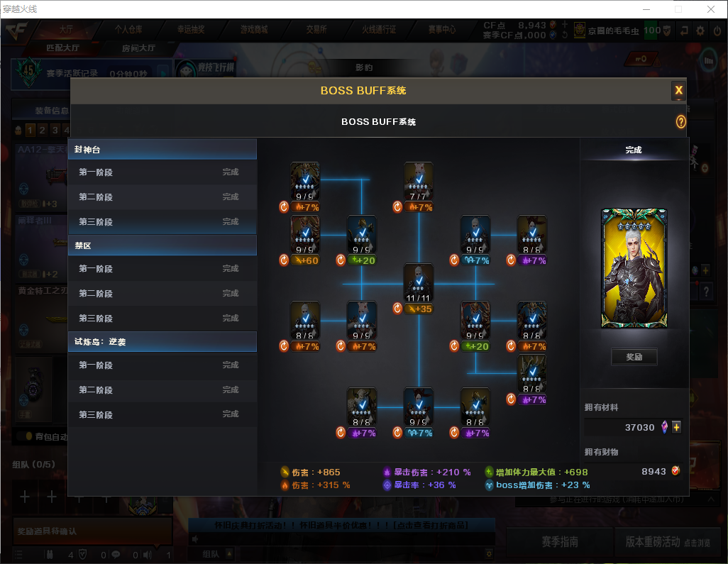Select 第三阶段 under 禁区
Image resolution: width=728 pixels, height=564 pixels.
[x=162, y=319]
